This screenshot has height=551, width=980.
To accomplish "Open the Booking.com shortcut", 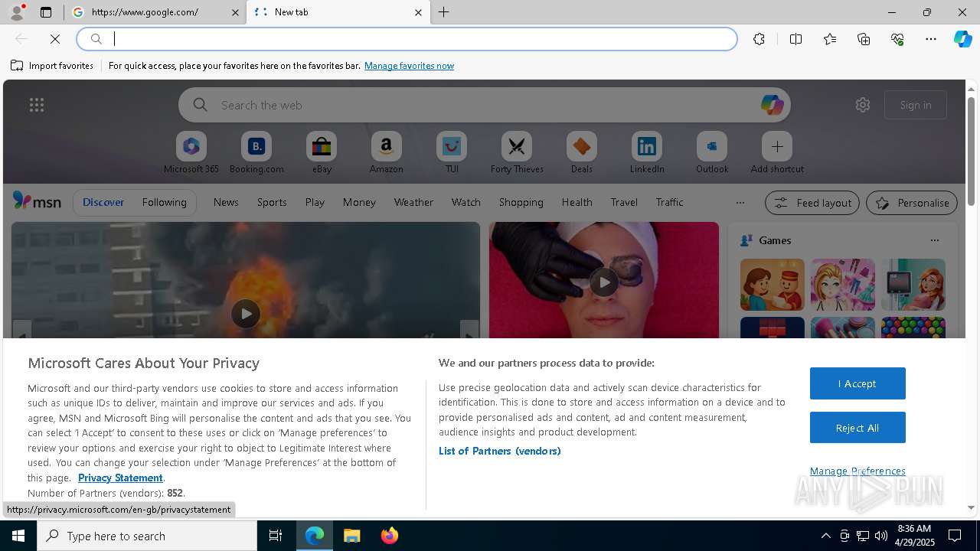I will point(256,153).
